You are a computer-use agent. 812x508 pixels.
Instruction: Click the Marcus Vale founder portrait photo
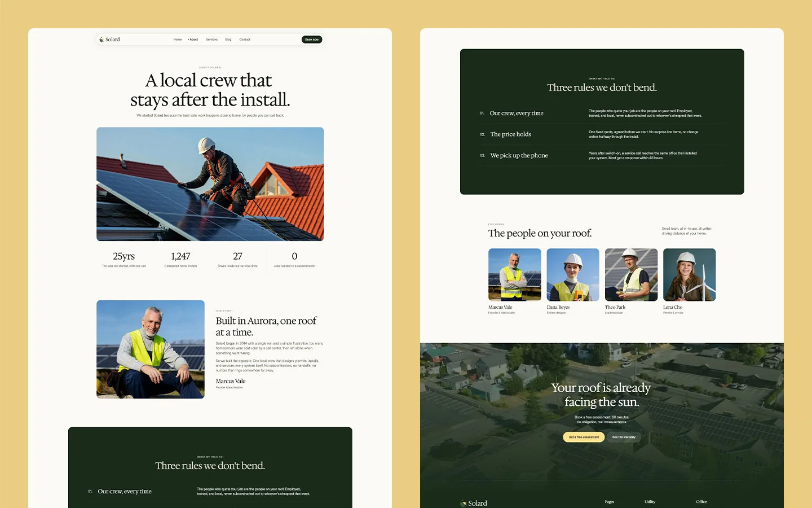151,349
